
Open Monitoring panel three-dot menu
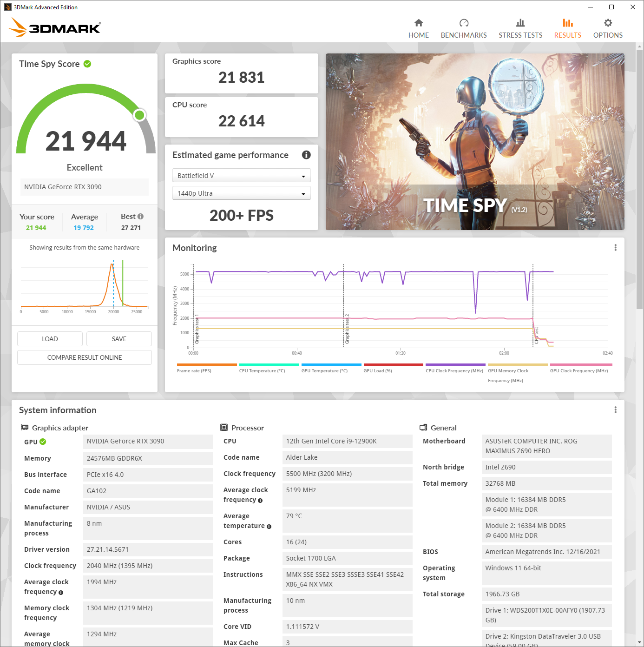[x=615, y=248]
